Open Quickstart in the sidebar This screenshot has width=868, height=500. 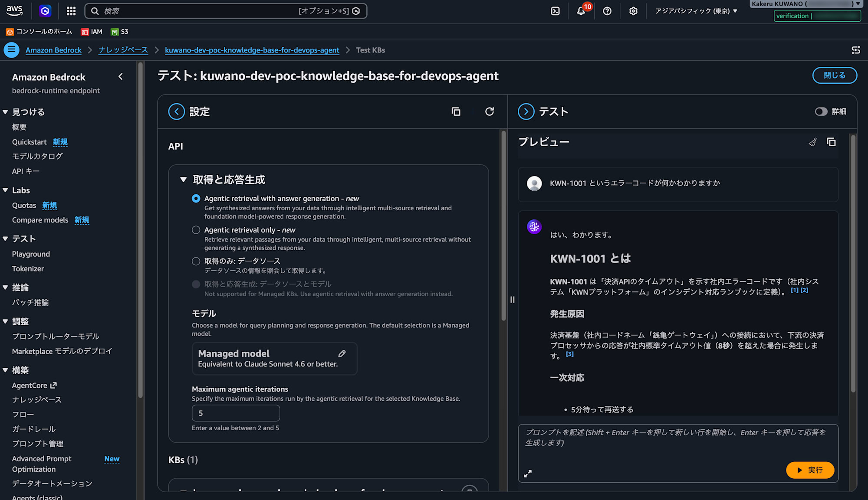pos(29,142)
